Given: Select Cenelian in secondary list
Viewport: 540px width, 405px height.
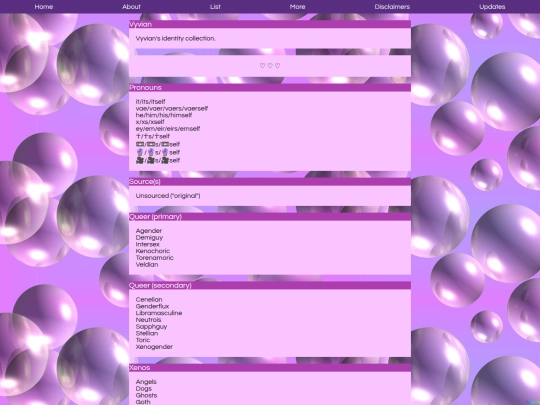Looking at the screenshot, I should 149,300.
